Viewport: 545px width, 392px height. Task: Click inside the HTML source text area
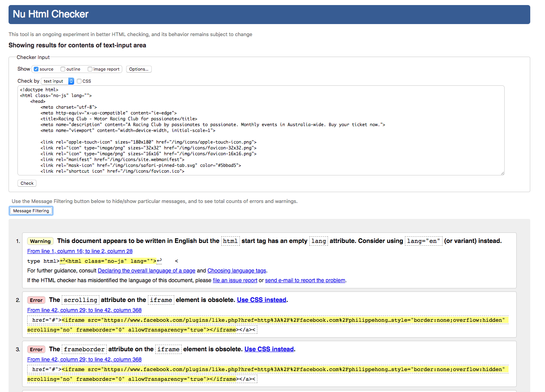click(x=261, y=130)
